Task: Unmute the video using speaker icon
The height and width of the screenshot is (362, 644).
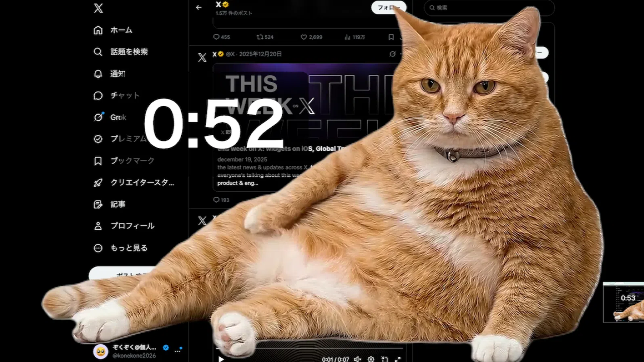Action: (357, 359)
